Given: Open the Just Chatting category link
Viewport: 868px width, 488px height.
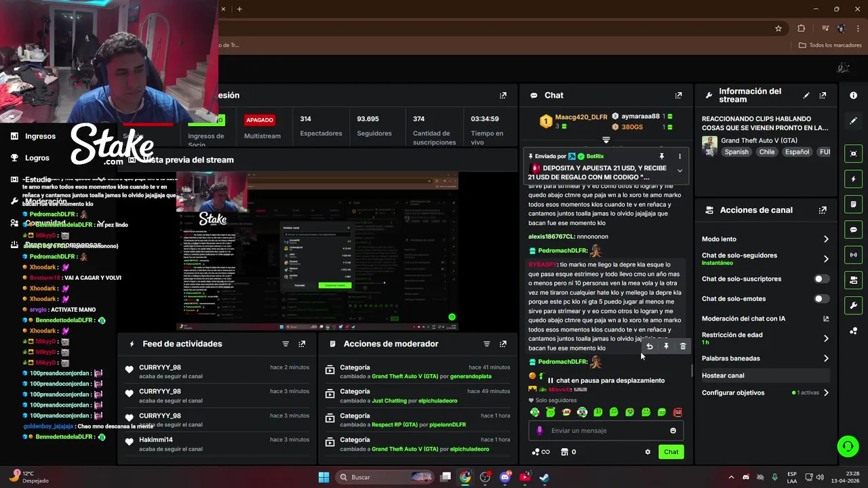Looking at the screenshot, I should click(x=389, y=401).
